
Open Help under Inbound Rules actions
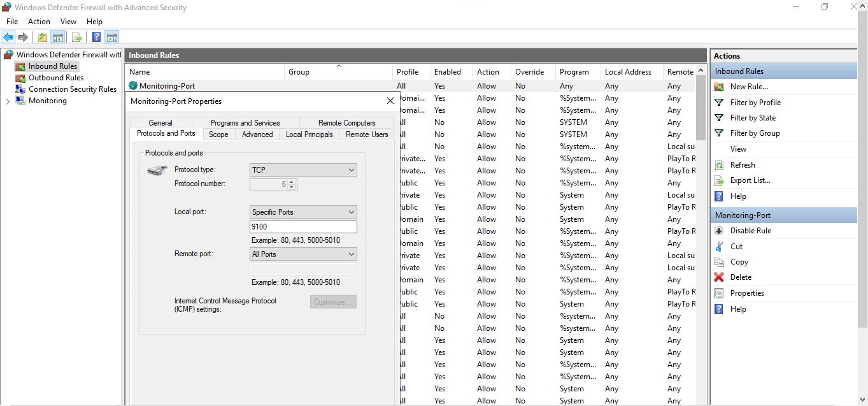[737, 196]
